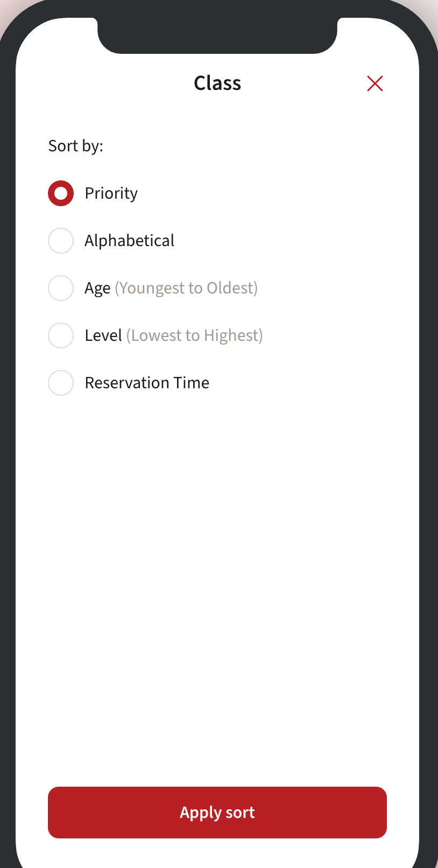438x868 pixels.
Task: Enable the Age sort radio circle
Action: 61,288
